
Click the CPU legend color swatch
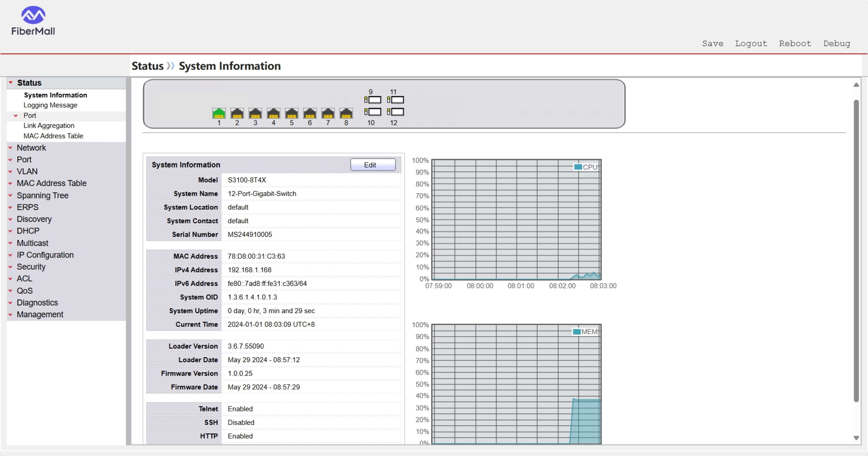[578, 167]
